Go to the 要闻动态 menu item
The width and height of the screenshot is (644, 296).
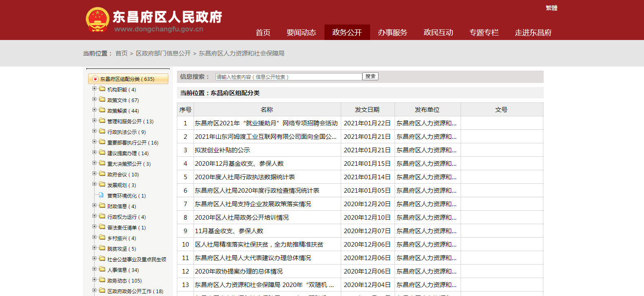pos(301,33)
